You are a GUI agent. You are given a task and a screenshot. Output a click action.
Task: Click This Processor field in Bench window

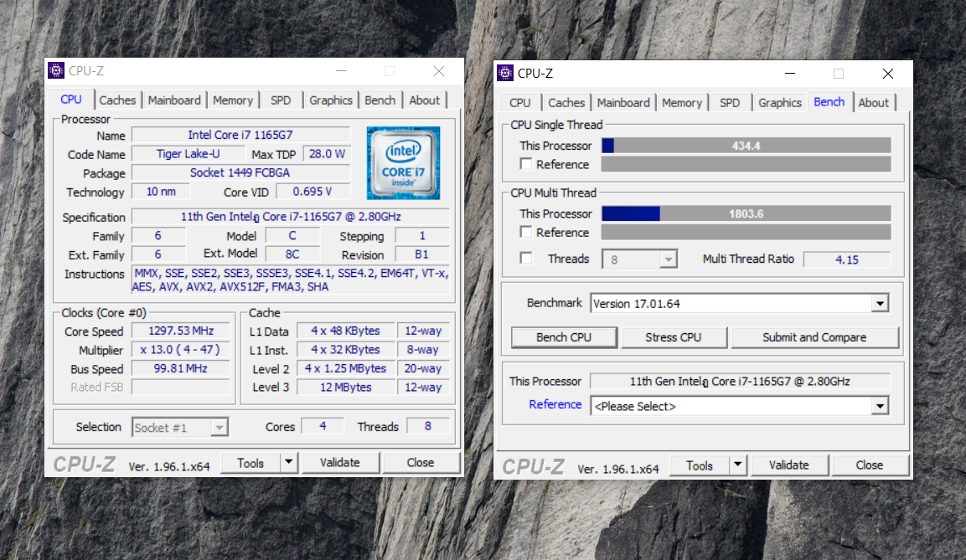tap(740, 382)
